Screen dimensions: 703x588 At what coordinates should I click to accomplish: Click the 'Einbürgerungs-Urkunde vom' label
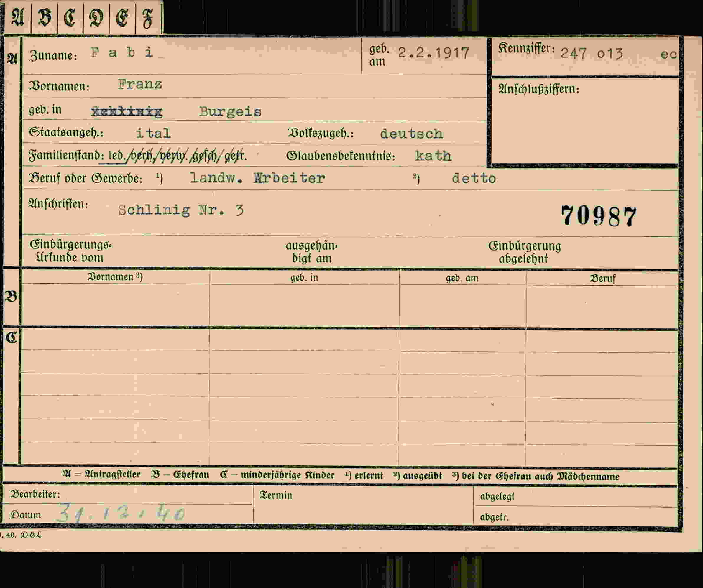tap(71, 251)
